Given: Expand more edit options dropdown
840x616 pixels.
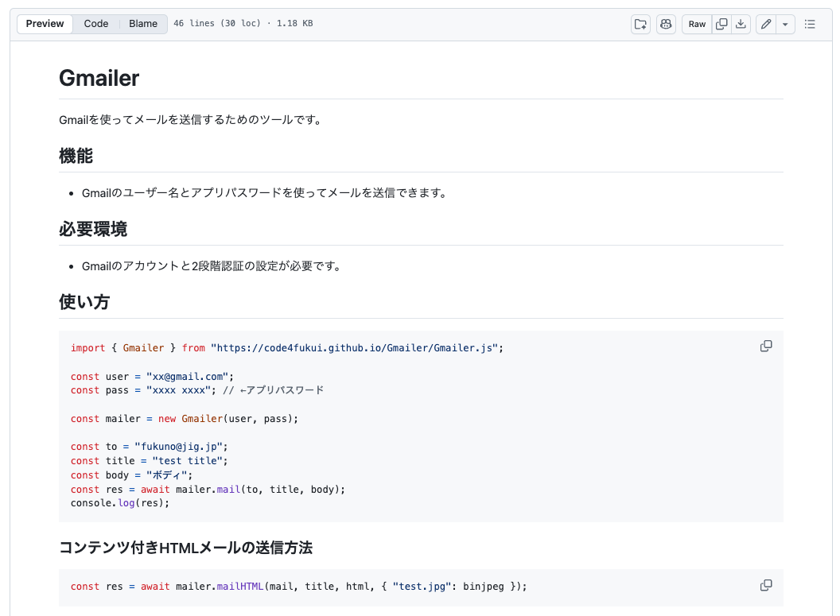Looking at the screenshot, I should coord(785,24).
